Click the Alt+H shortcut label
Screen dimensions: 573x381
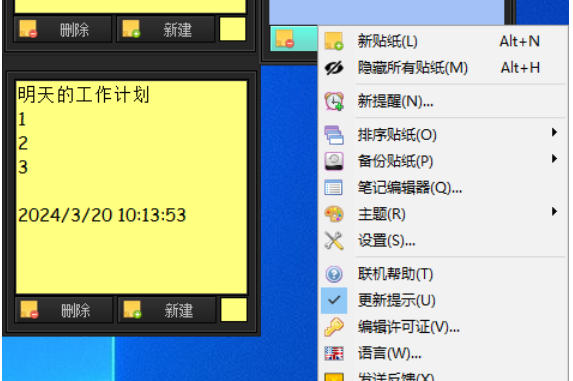[x=520, y=68]
